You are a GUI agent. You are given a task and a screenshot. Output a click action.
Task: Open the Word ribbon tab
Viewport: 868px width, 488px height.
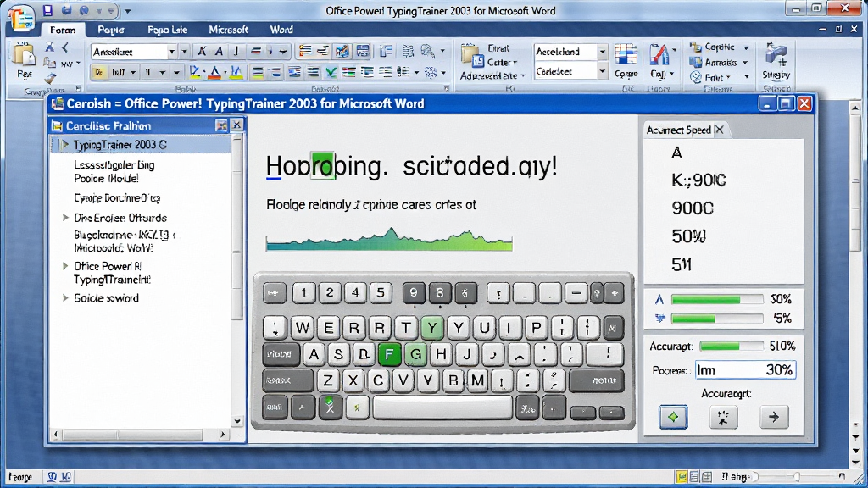coord(281,30)
